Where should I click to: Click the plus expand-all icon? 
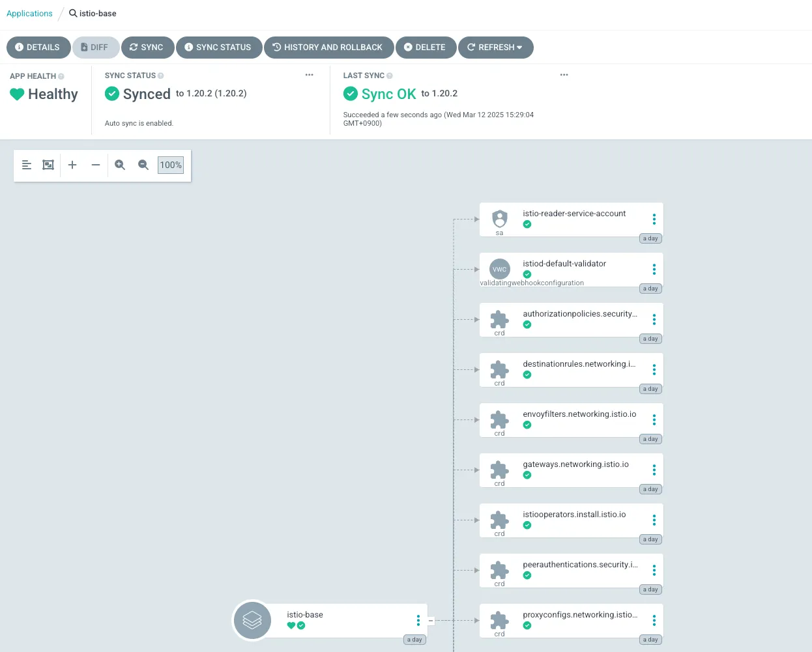click(x=72, y=165)
